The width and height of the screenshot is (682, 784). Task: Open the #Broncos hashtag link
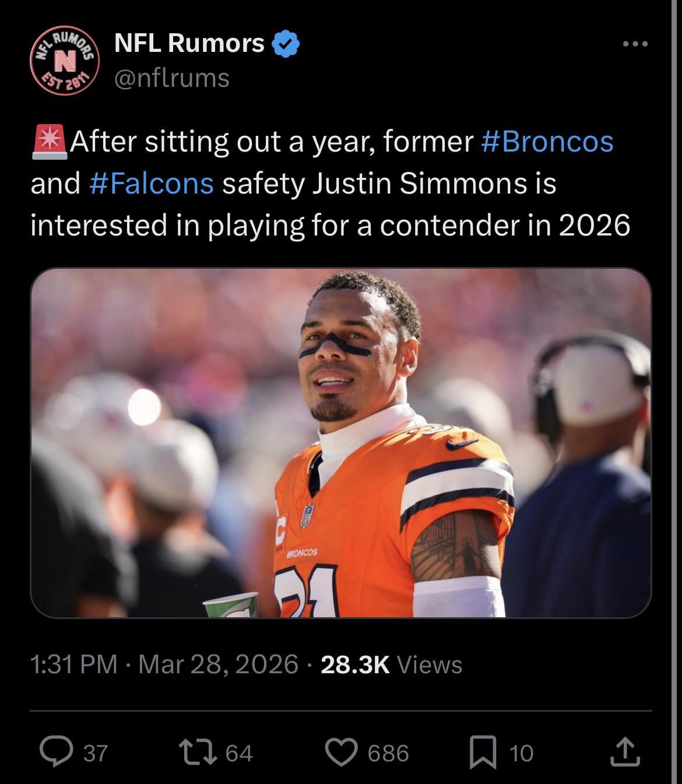pyautogui.click(x=547, y=142)
